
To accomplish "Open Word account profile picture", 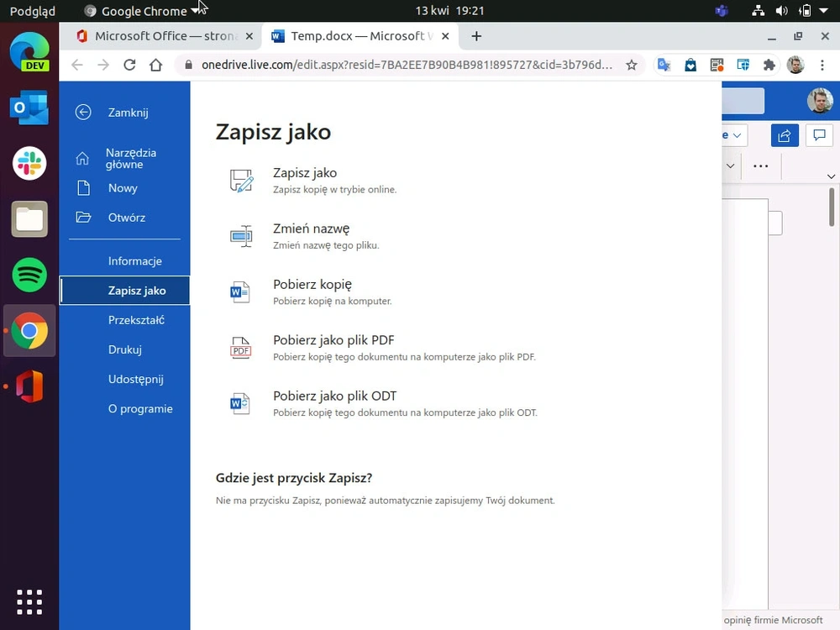I will click(x=820, y=100).
